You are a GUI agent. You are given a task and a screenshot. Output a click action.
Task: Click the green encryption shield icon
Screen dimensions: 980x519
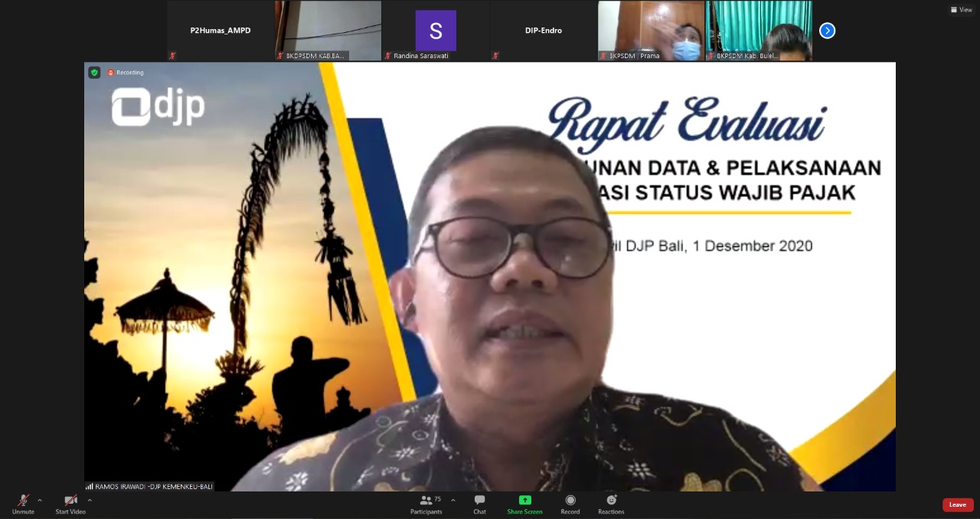point(94,73)
